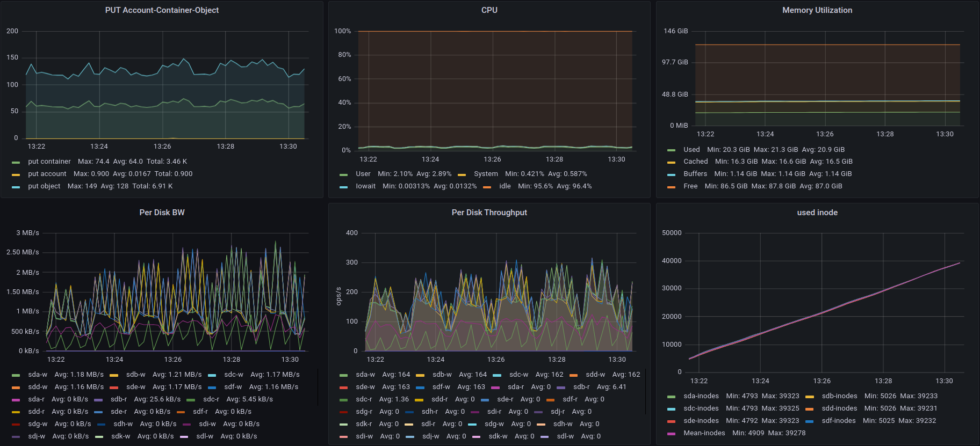
Task: Click sdc-w color marker in Per Disk Throughput
Action: point(497,375)
